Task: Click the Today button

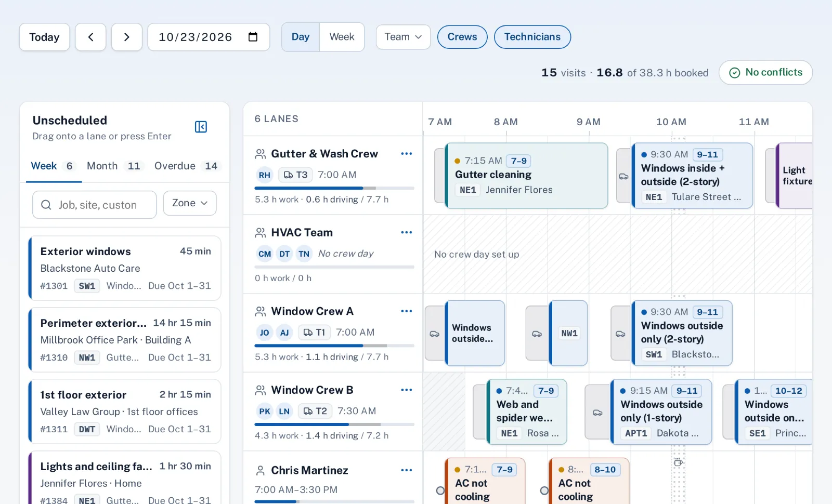Action: click(44, 37)
